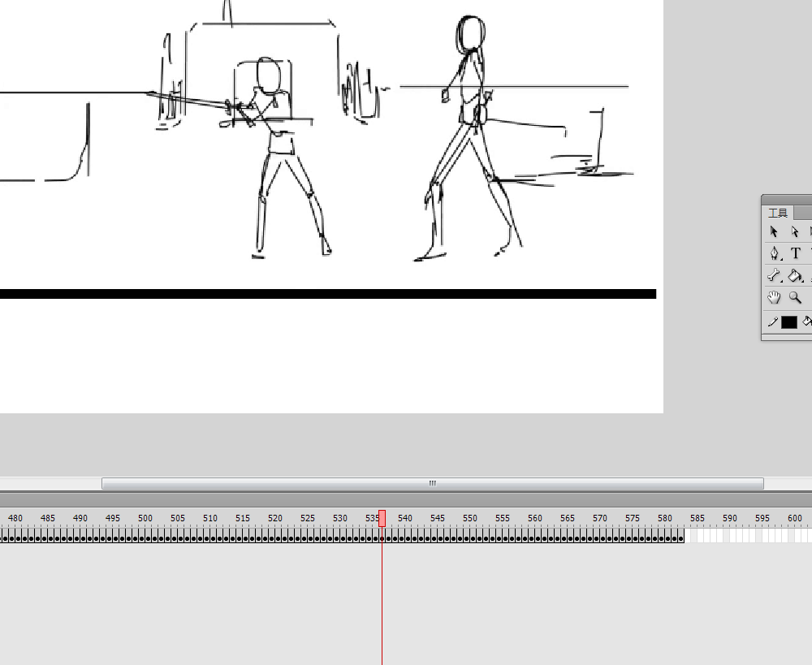Screen dimensions: 812x665
Task: Select the white arrow Subselection tool
Action: [x=795, y=231]
